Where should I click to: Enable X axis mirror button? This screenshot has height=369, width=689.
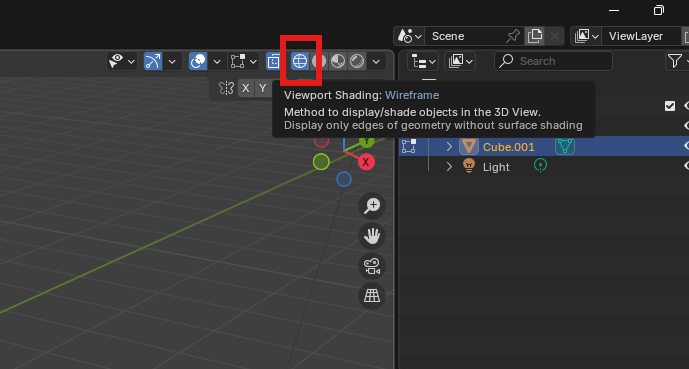click(x=246, y=88)
